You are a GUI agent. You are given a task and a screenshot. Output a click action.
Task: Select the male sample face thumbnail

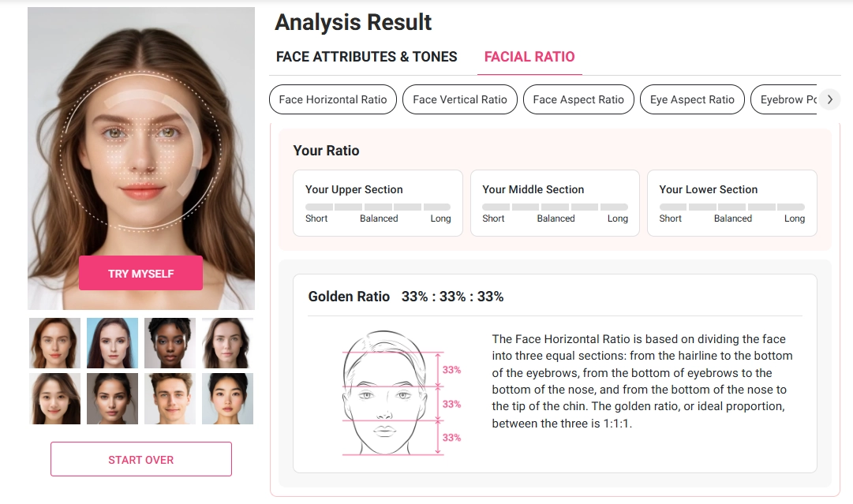pos(170,398)
